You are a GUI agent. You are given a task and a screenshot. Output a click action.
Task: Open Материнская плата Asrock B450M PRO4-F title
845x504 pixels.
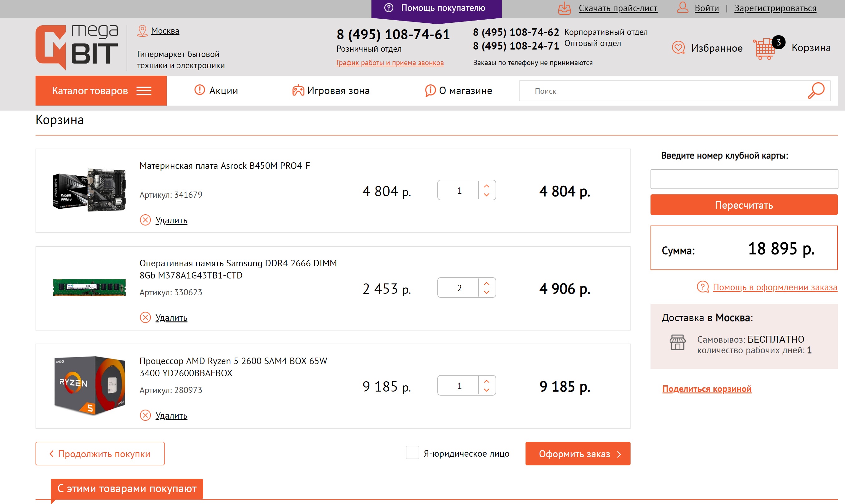coord(225,166)
